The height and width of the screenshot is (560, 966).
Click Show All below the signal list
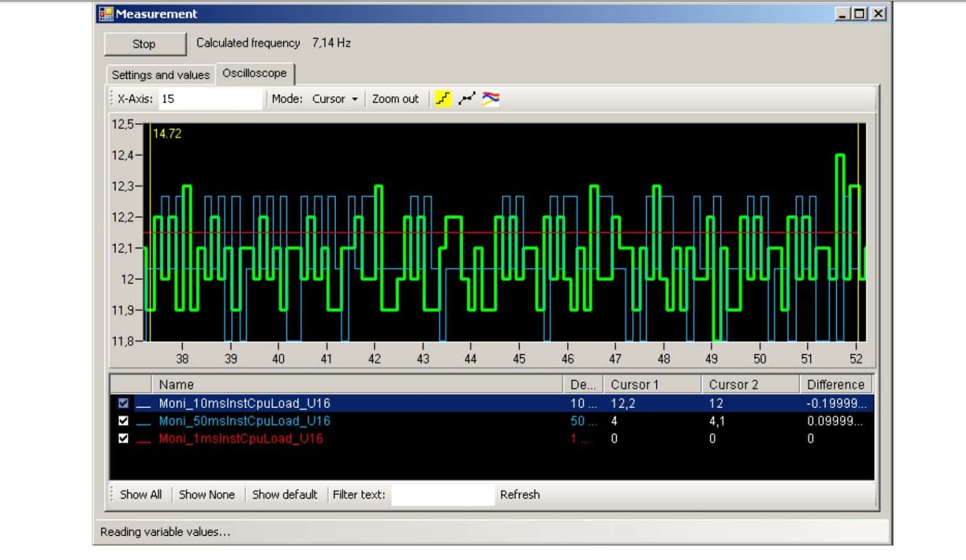click(x=140, y=495)
